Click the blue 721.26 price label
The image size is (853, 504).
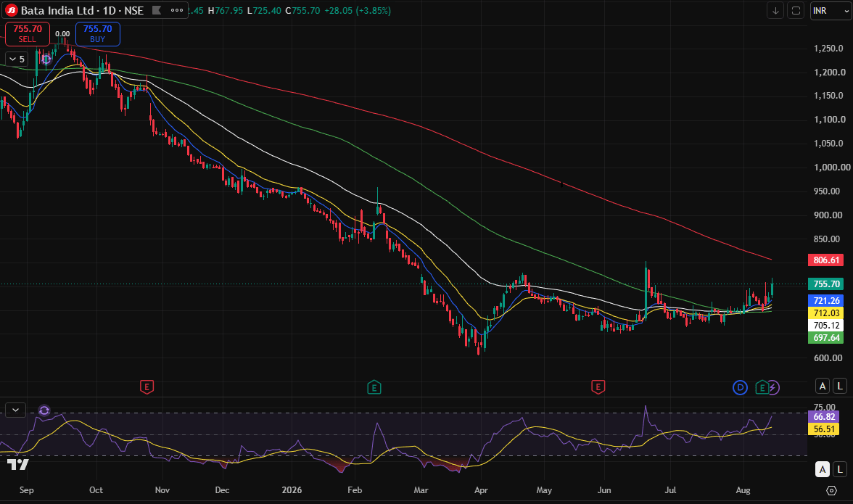click(826, 301)
